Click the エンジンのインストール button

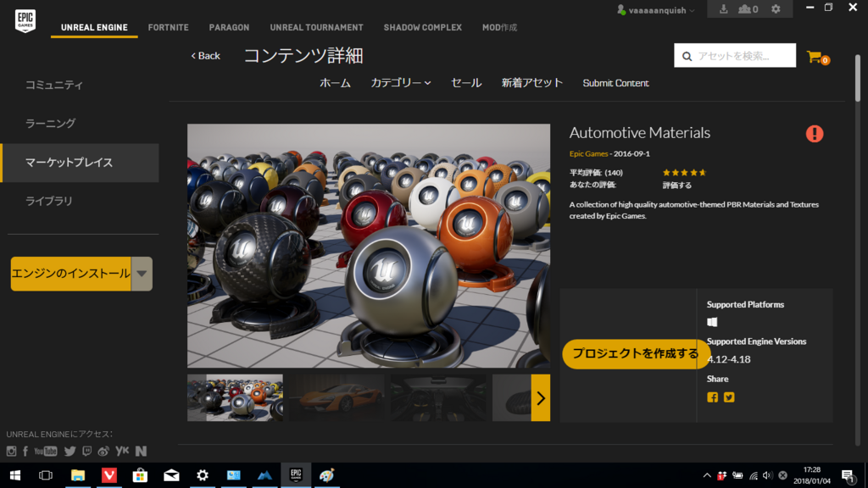[x=71, y=274]
